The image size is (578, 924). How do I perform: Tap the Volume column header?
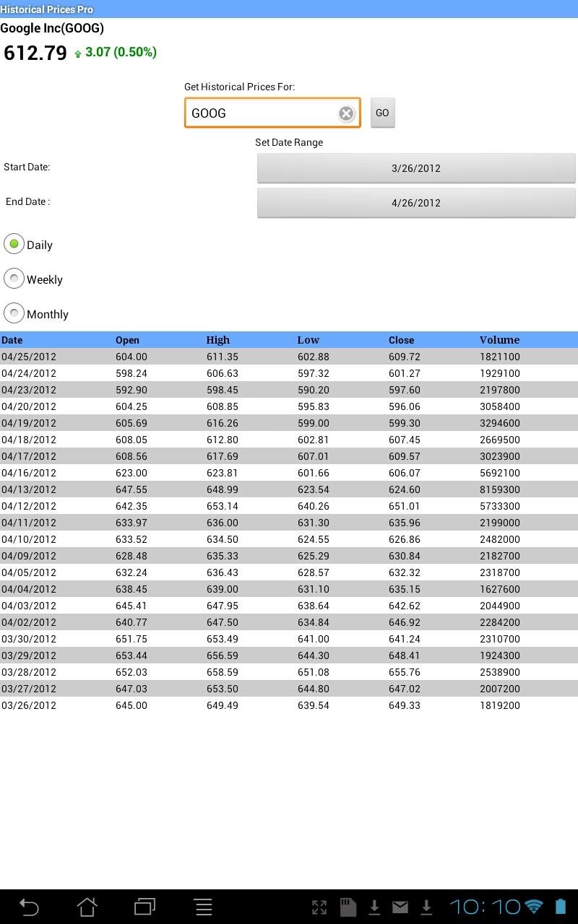point(499,340)
